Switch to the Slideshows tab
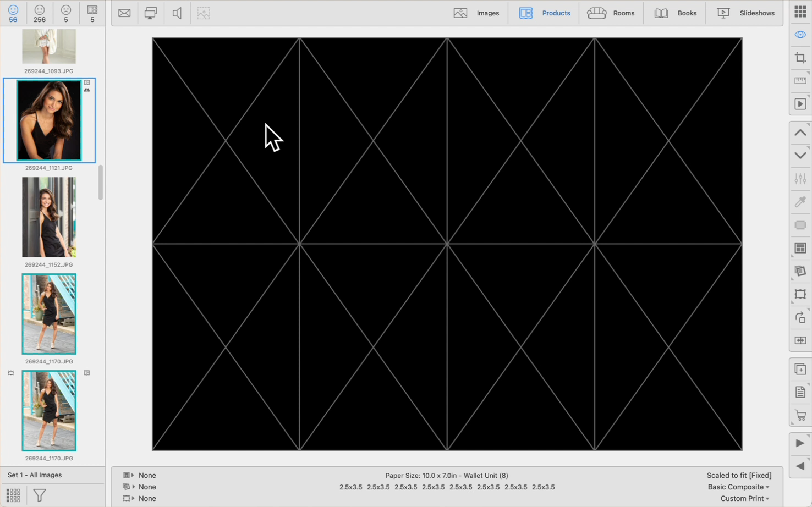The height and width of the screenshot is (507, 812). (745, 13)
